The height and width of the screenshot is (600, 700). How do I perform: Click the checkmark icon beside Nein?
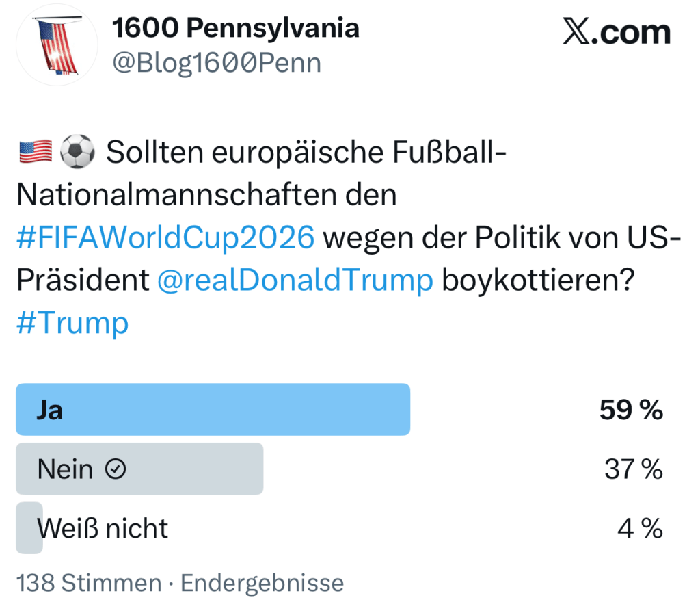click(x=116, y=470)
